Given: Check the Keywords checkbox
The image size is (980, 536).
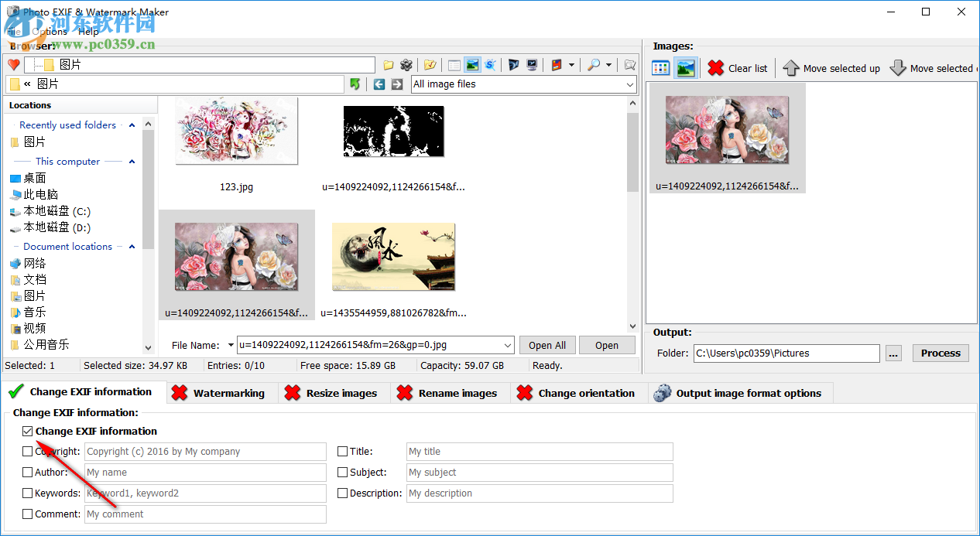Looking at the screenshot, I should tap(27, 493).
